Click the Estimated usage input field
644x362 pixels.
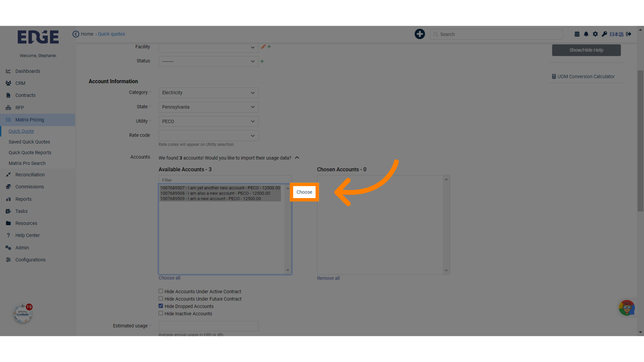208,326
